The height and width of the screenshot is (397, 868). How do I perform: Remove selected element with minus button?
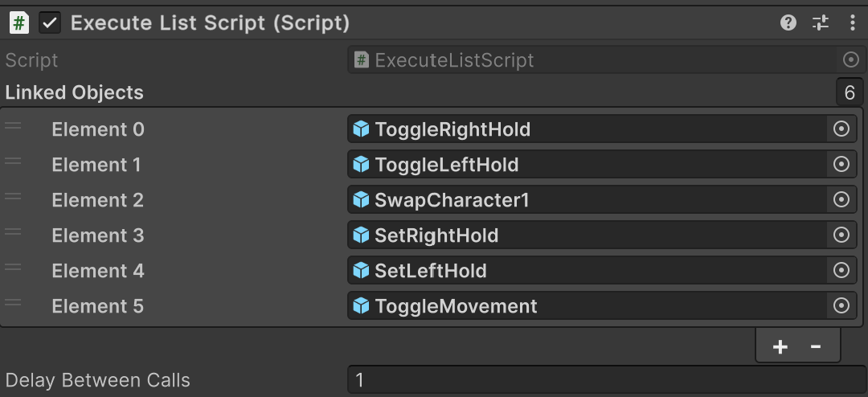[816, 346]
